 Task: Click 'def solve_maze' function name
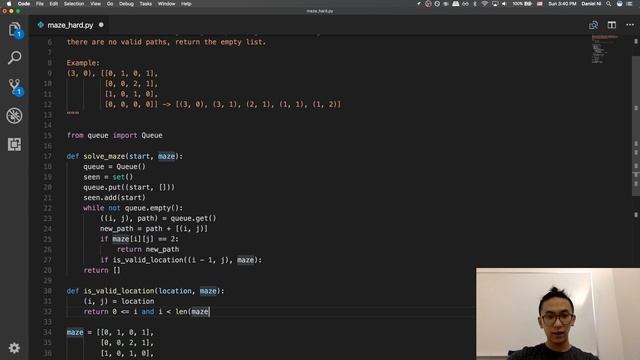click(104, 156)
